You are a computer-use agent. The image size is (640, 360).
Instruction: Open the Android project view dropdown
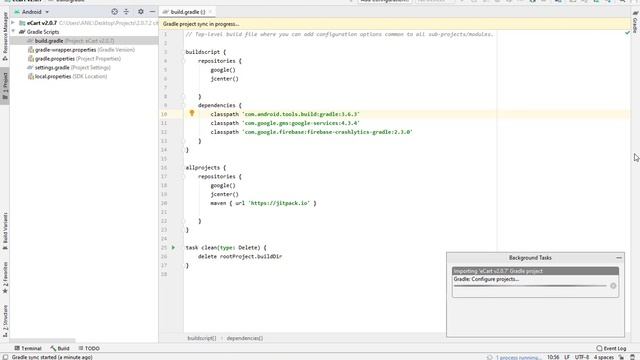coord(32,12)
